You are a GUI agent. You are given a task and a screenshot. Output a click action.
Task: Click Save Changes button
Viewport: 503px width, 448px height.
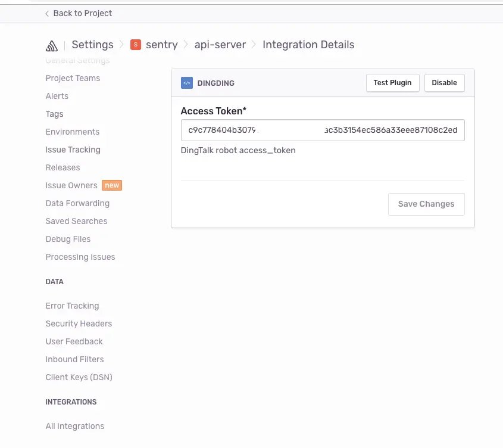pyautogui.click(x=426, y=204)
